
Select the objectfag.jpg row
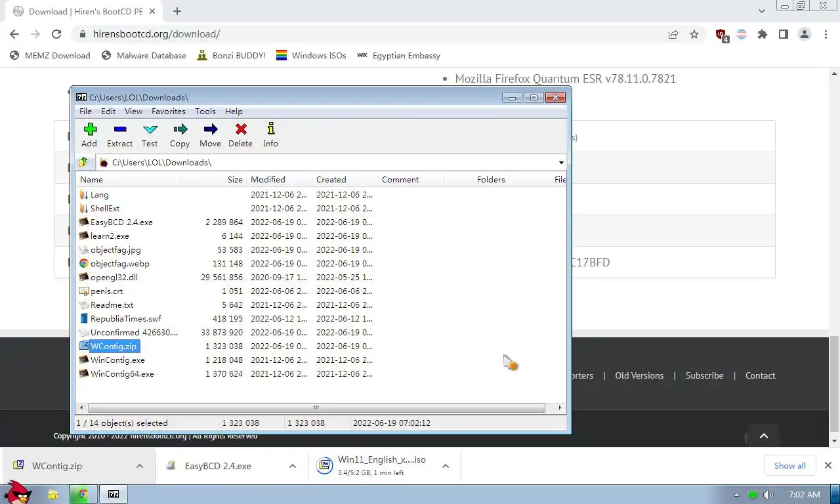tap(322, 249)
